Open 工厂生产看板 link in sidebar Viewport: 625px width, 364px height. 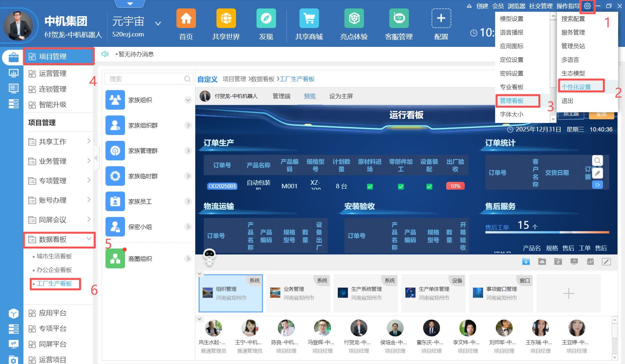tap(54, 284)
